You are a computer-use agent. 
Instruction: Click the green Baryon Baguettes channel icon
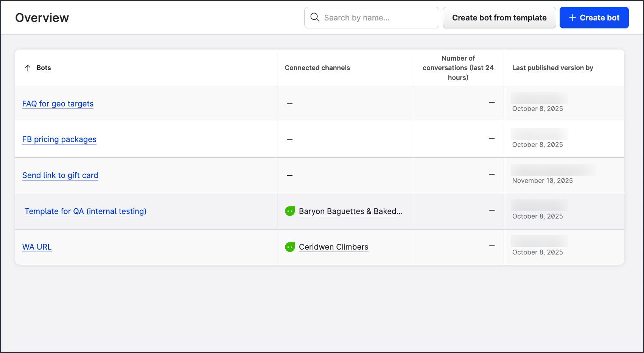(x=290, y=211)
